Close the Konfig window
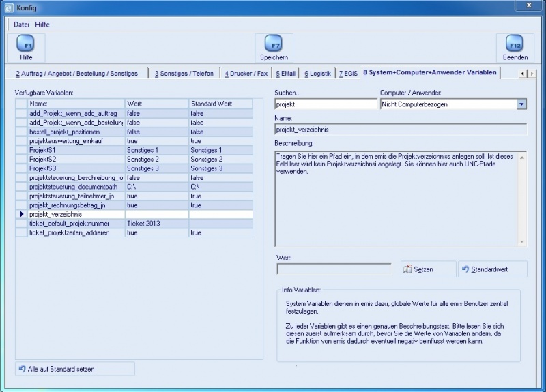546x392 pixels. (x=528, y=5)
